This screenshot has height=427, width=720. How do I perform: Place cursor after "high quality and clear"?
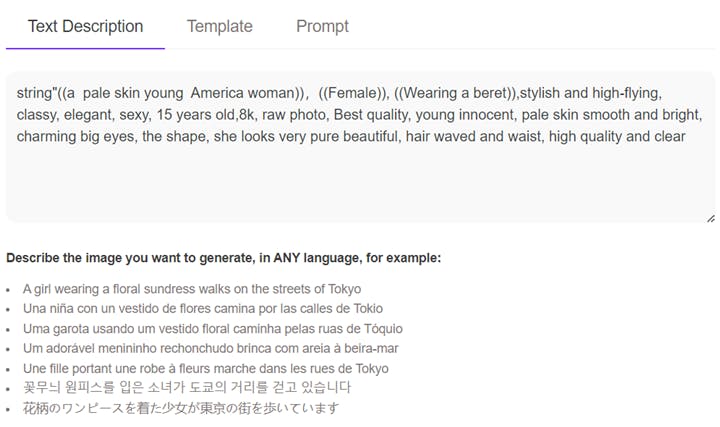pyautogui.click(x=686, y=136)
